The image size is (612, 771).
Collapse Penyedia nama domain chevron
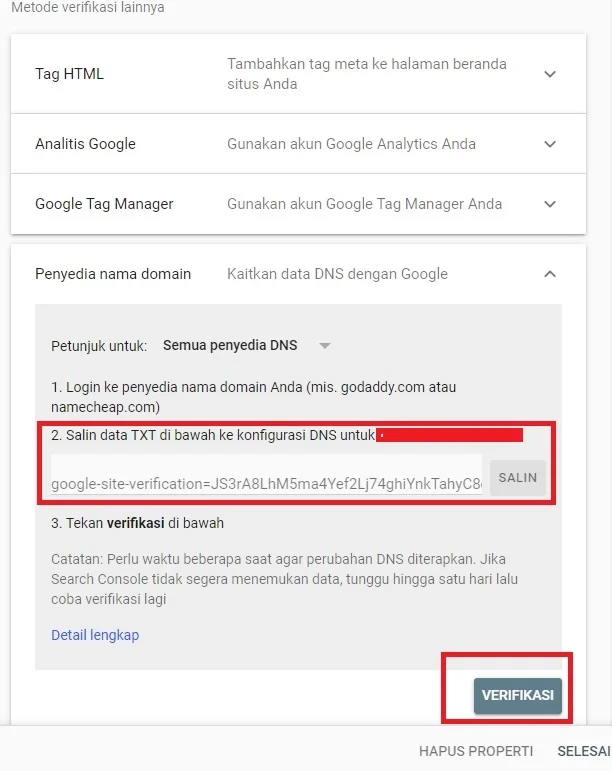[x=550, y=274]
